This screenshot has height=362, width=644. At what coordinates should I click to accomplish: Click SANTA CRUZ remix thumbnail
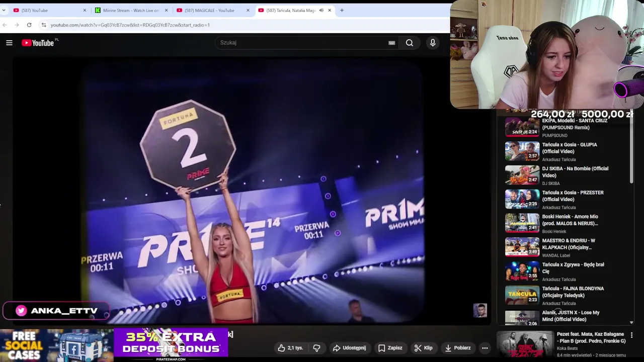[x=522, y=128]
